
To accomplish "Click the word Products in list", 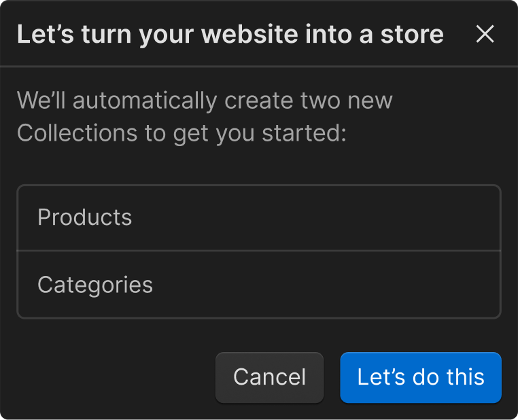I will [x=84, y=217].
